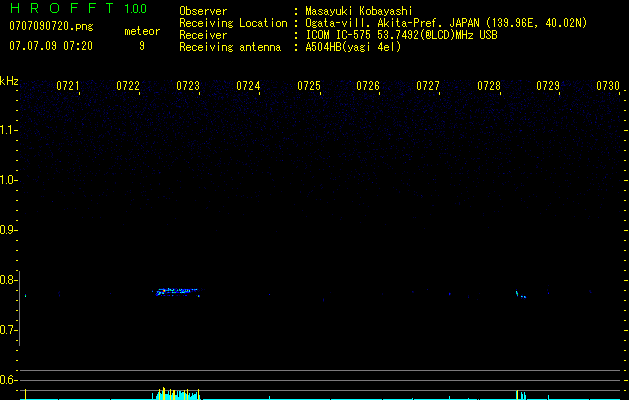The image size is (629, 400).
Task: Click the 0.8 kHz frequency axis label
Action: point(7,280)
